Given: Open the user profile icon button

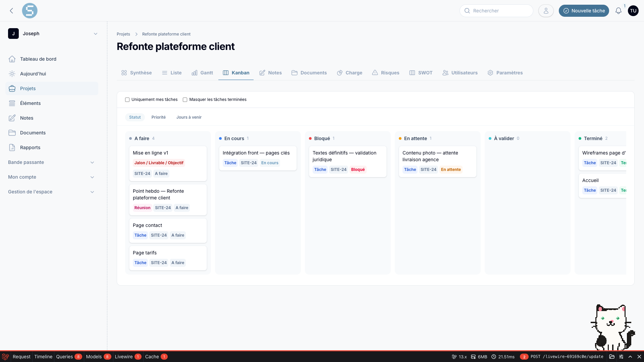Looking at the screenshot, I should click(546, 11).
